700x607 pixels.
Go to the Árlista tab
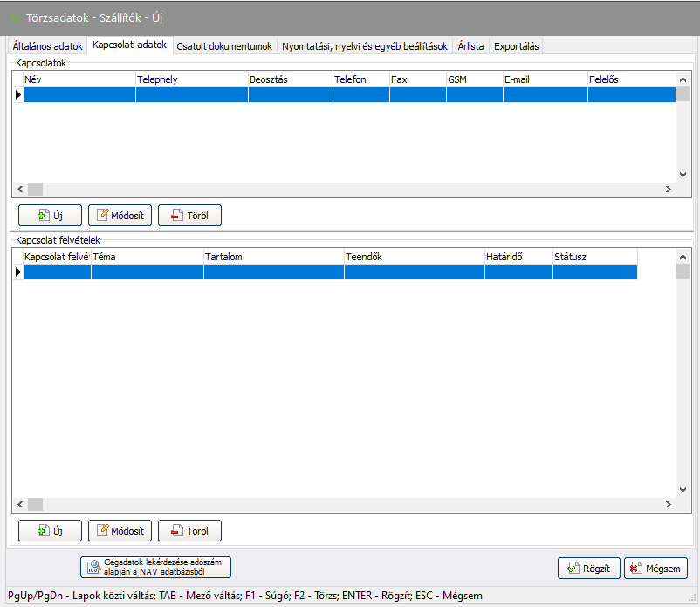point(470,45)
